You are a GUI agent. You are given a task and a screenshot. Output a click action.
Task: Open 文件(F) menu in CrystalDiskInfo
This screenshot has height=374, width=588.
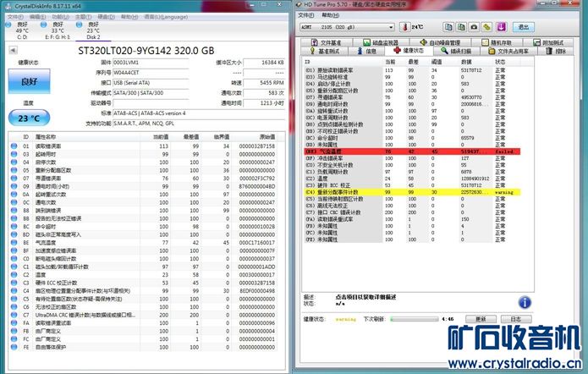(15, 17)
